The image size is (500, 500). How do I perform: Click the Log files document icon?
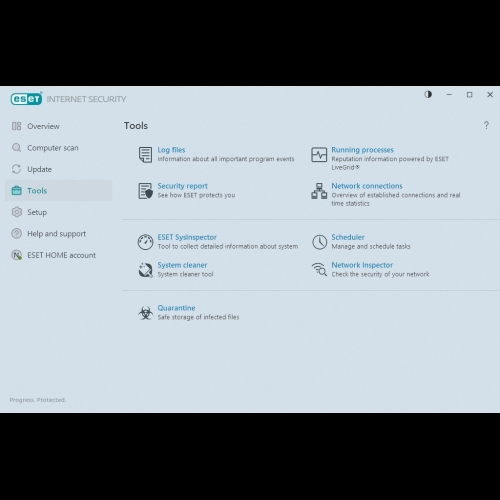(145, 155)
